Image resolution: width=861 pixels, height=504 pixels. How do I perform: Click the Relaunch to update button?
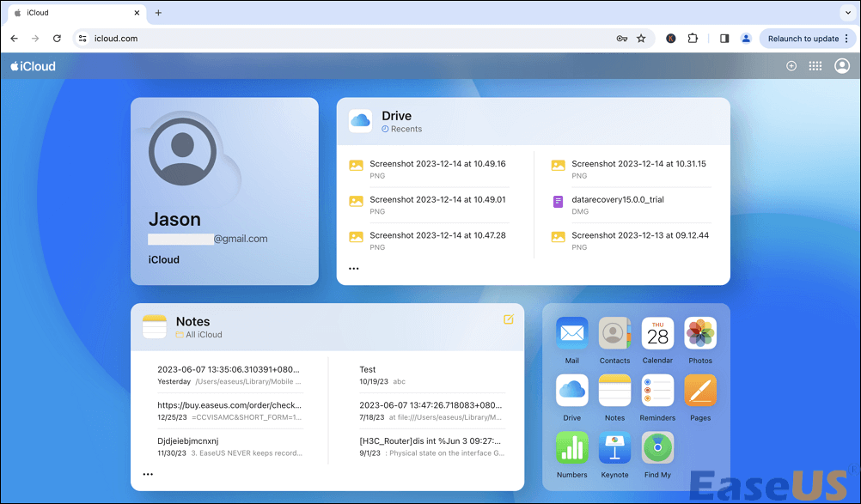pyautogui.click(x=805, y=39)
